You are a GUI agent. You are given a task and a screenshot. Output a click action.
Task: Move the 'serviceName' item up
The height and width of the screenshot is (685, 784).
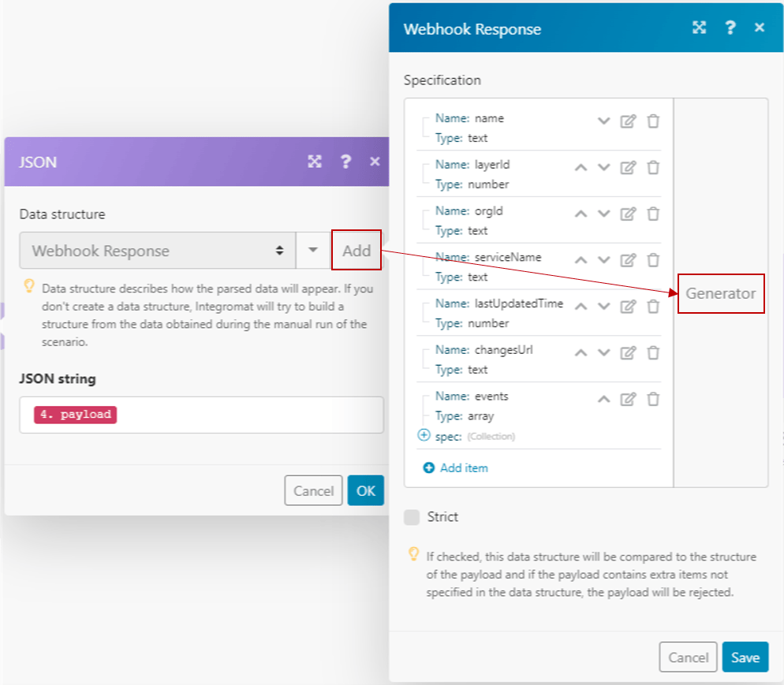(x=581, y=260)
